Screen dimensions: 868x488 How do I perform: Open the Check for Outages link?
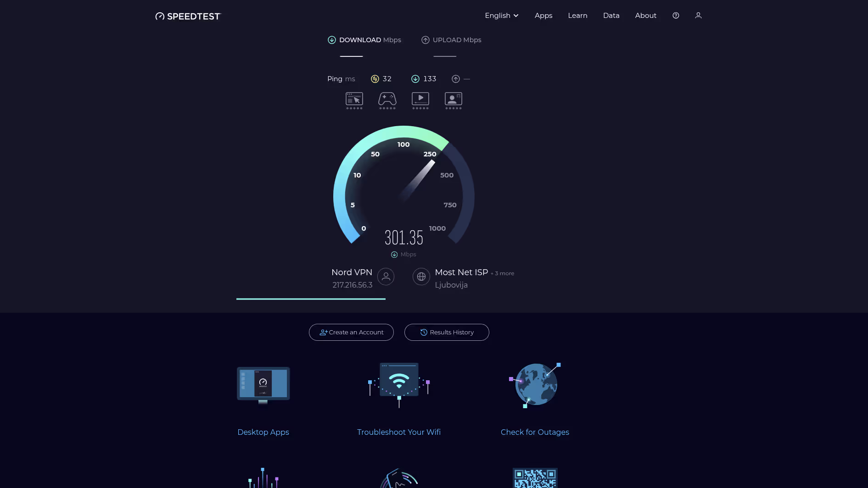pyautogui.click(x=535, y=432)
